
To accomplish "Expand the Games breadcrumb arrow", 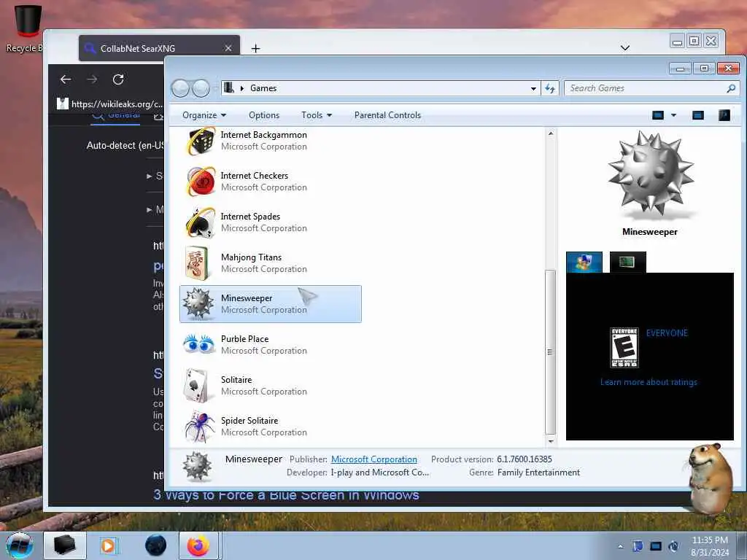I will click(x=242, y=88).
